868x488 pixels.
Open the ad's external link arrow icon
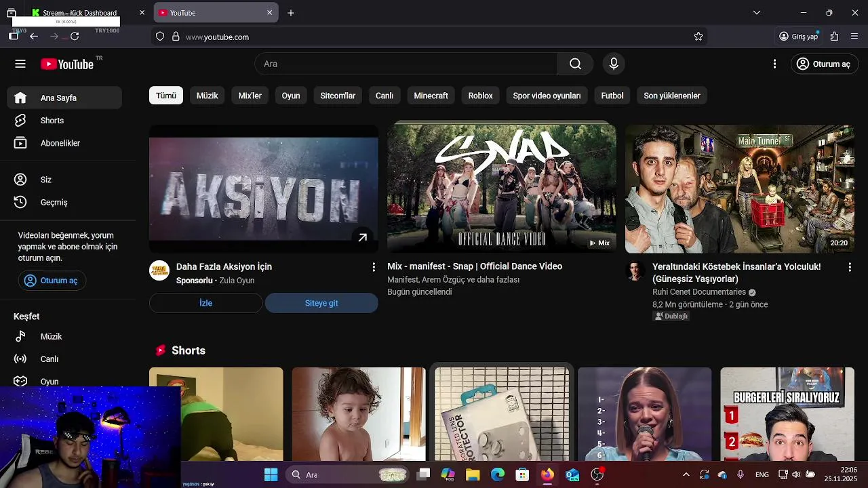tap(363, 237)
